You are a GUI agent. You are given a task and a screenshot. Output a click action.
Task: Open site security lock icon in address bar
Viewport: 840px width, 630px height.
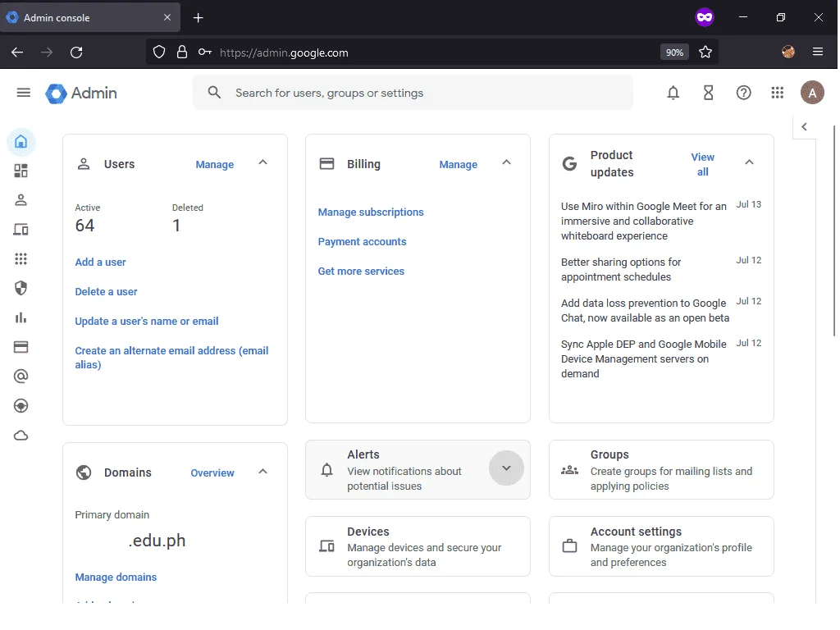tap(182, 52)
